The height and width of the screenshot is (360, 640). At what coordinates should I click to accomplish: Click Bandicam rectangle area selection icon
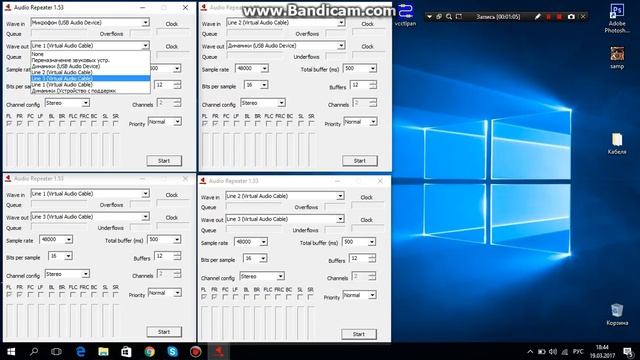(x=459, y=17)
